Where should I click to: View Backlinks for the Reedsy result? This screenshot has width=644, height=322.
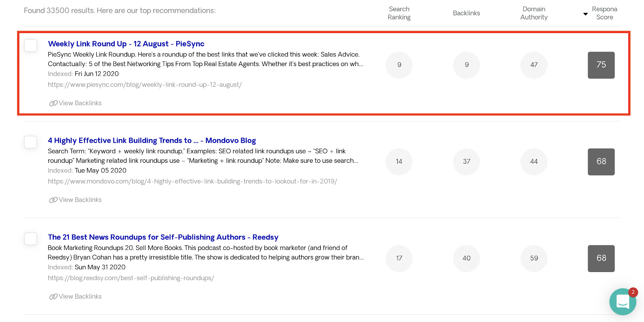tap(80, 297)
